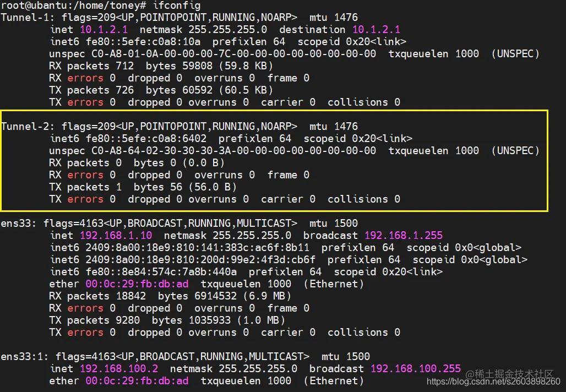The image size is (566, 392).
Task: Click the "Tunnel-2:" interface name
Action: (28, 126)
